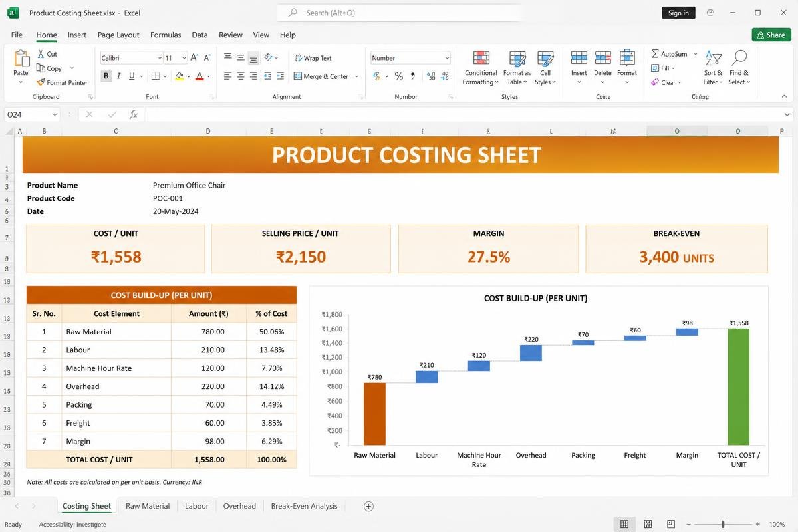Screen dimensions: 798x532
Task: Open the Borders icon
Action: click(156, 76)
